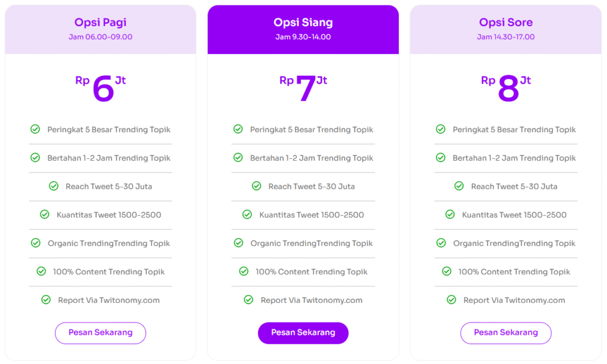The image size is (607, 364).
Task: Click check icon beside Peringkat 5 Besar in Opsi Pagi
Action: point(35,129)
